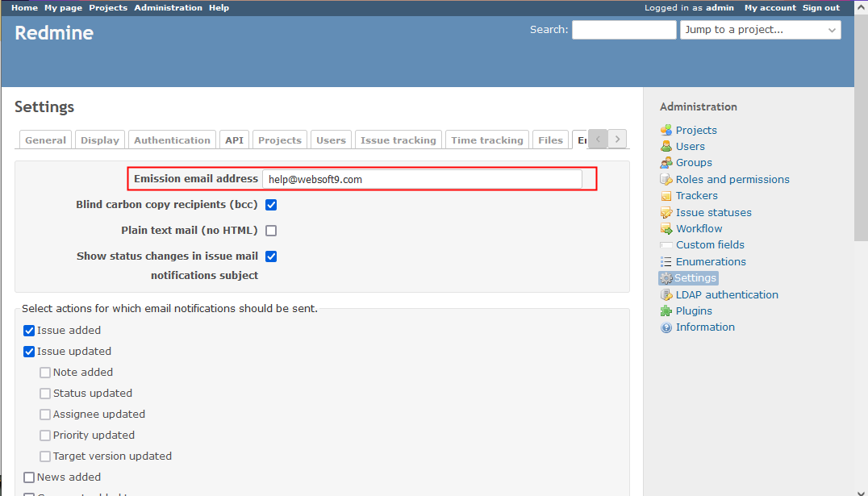Screen dimensions: 868x496
Task: Enable Plain text mail option
Action: tap(271, 231)
